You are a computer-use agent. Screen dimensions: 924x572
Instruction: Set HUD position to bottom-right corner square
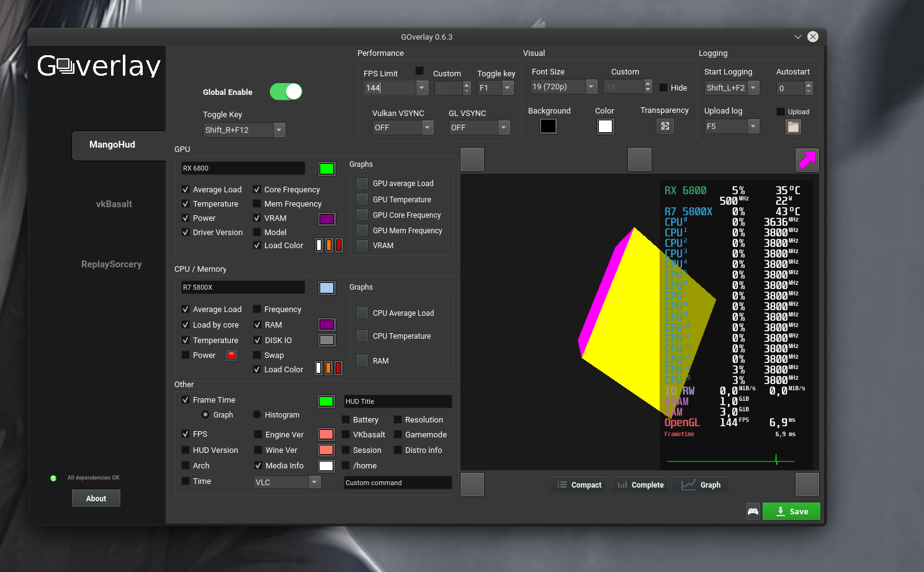[x=807, y=485]
